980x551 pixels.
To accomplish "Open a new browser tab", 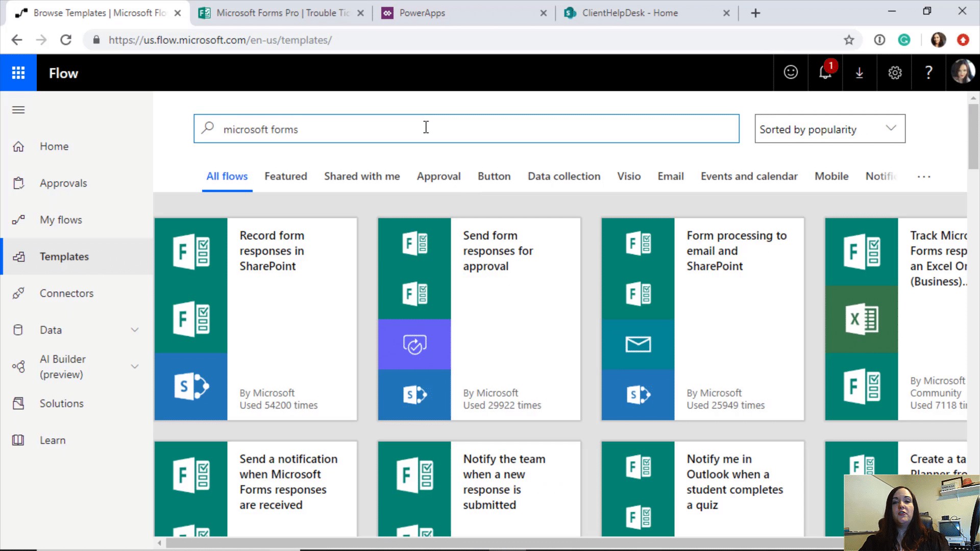I will coord(756,13).
